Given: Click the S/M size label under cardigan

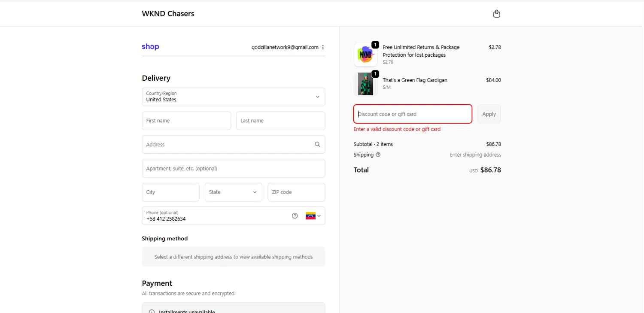Looking at the screenshot, I should pos(386,87).
